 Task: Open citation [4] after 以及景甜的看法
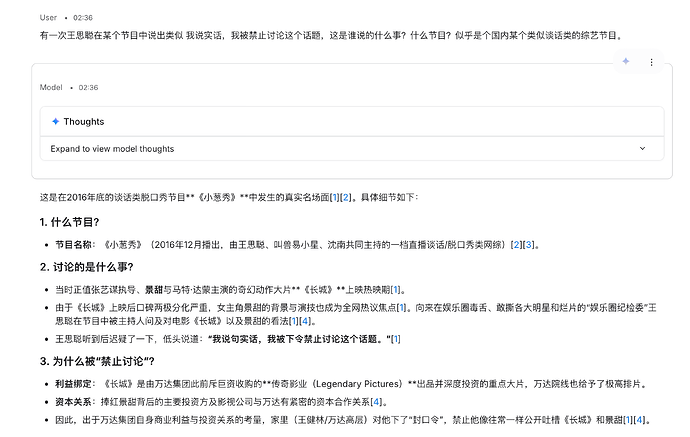coord(305,321)
